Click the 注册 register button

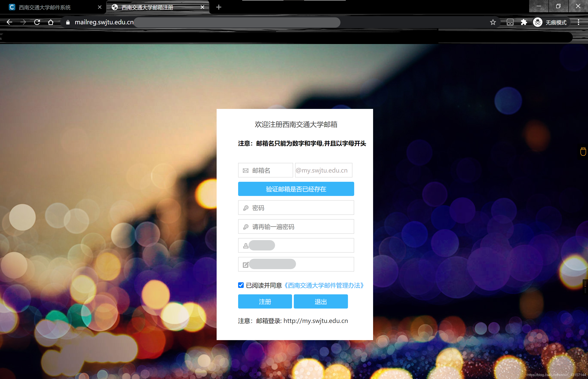pyautogui.click(x=265, y=301)
